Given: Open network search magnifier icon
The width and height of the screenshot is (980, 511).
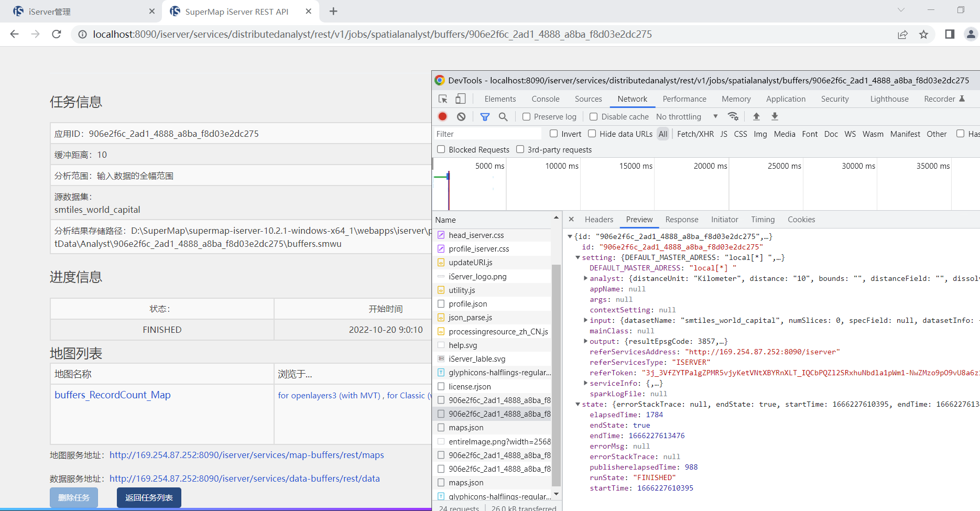Looking at the screenshot, I should [x=503, y=116].
